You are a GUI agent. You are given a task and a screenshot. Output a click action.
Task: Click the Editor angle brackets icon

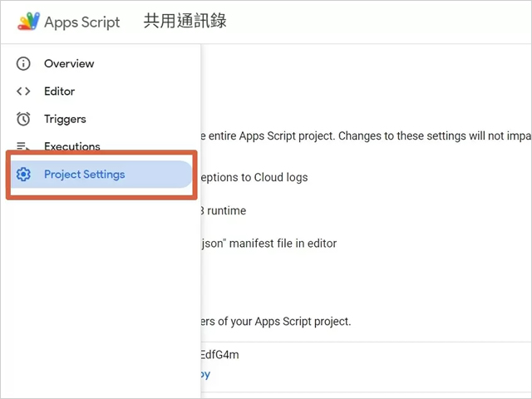tap(23, 91)
